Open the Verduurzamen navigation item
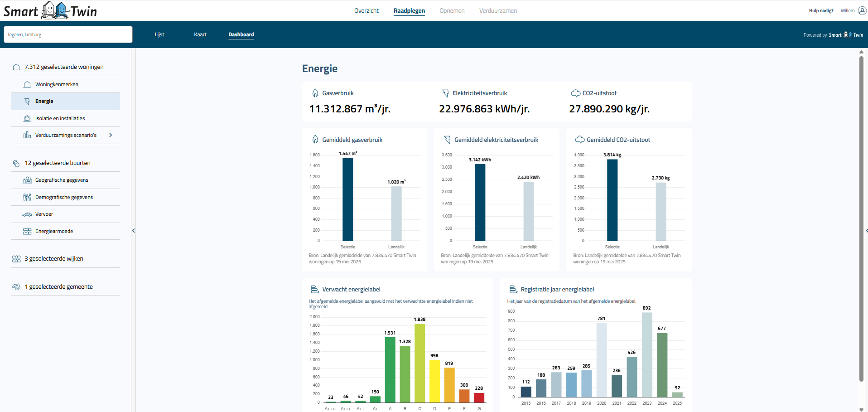The image size is (868, 412). tap(497, 10)
